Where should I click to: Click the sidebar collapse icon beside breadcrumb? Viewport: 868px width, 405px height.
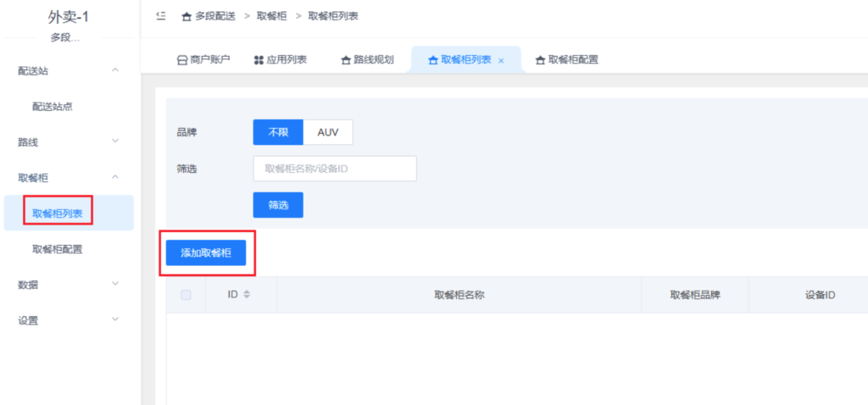coord(161,16)
